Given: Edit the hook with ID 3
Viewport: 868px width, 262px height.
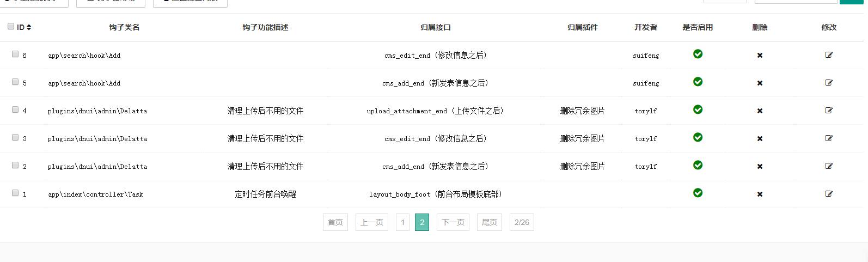Looking at the screenshot, I should pos(829,138).
